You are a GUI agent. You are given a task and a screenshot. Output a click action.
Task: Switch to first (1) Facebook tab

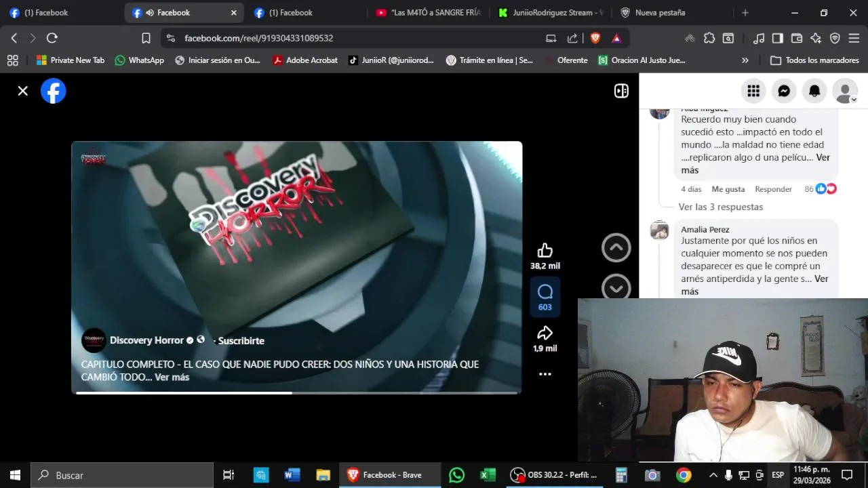(61, 12)
